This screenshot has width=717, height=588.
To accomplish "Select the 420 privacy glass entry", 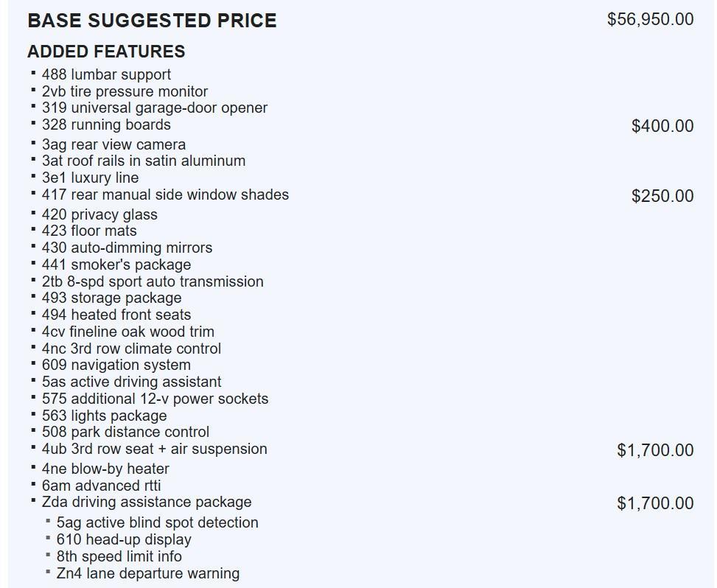I will point(99,214).
